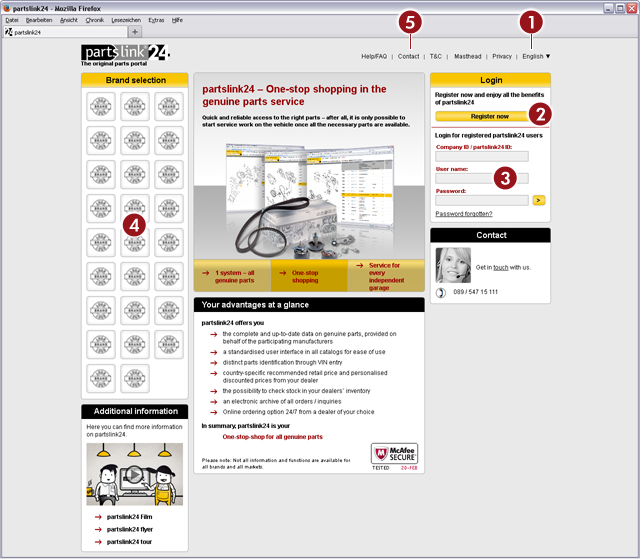Open the English language dropdown
This screenshot has width=640, height=559.
[536, 56]
